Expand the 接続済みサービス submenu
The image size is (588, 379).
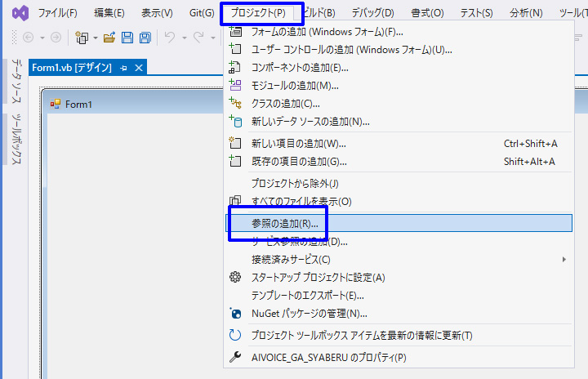pos(563,260)
